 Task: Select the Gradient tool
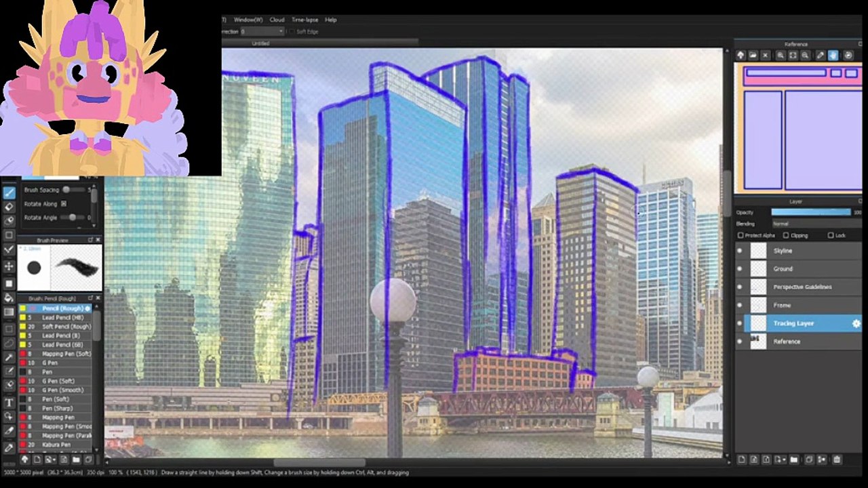pos(9,312)
